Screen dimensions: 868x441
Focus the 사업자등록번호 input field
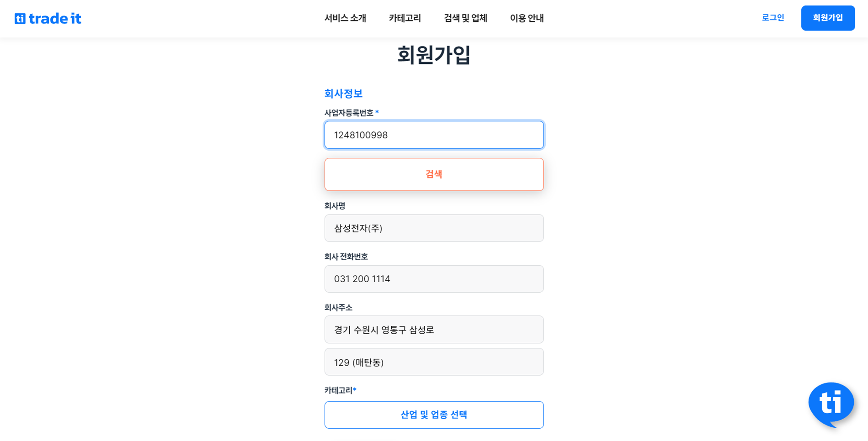(x=434, y=135)
